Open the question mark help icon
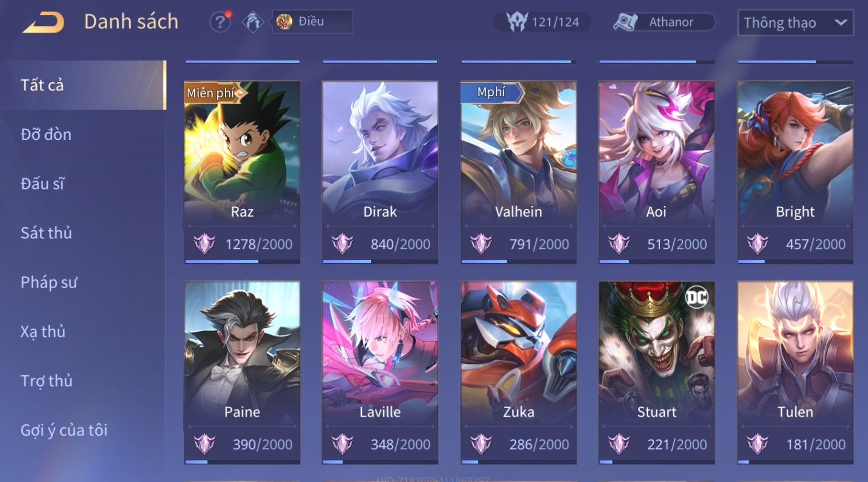The width and height of the screenshot is (868, 482). pos(220,22)
